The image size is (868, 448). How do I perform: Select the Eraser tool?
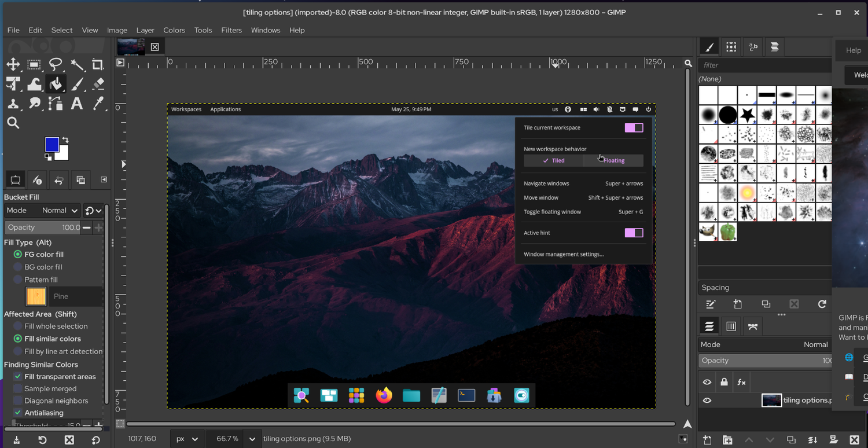pos(98,85)
